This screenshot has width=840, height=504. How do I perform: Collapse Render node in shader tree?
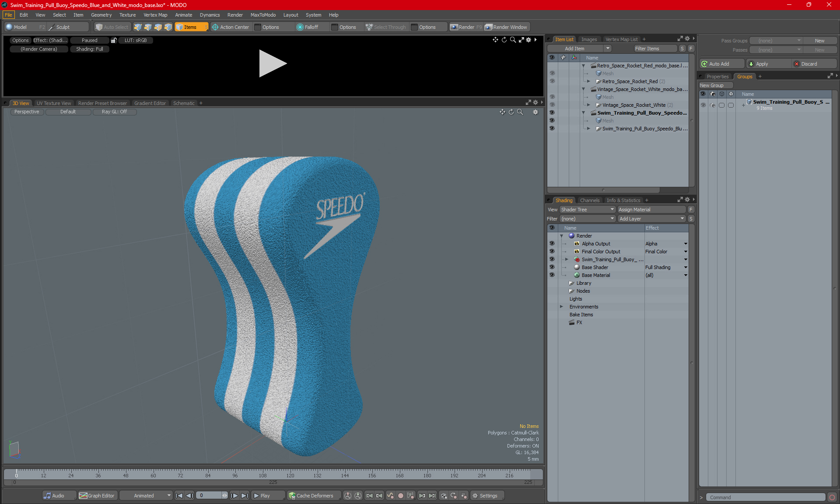point(562,236)
